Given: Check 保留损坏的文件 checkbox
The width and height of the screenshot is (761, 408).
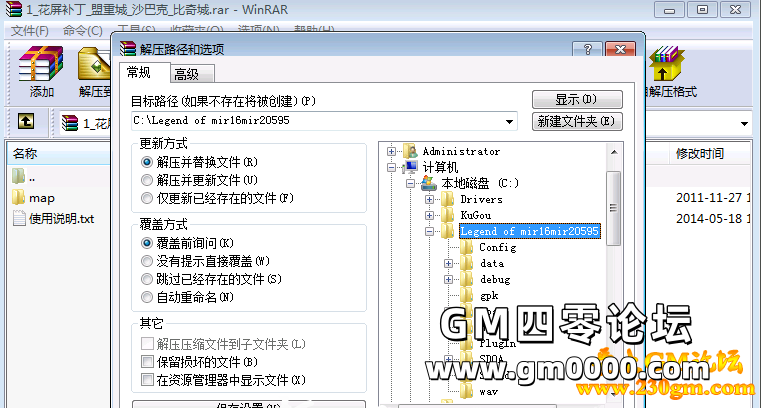Looking at the screenshot, I should 147,361.
